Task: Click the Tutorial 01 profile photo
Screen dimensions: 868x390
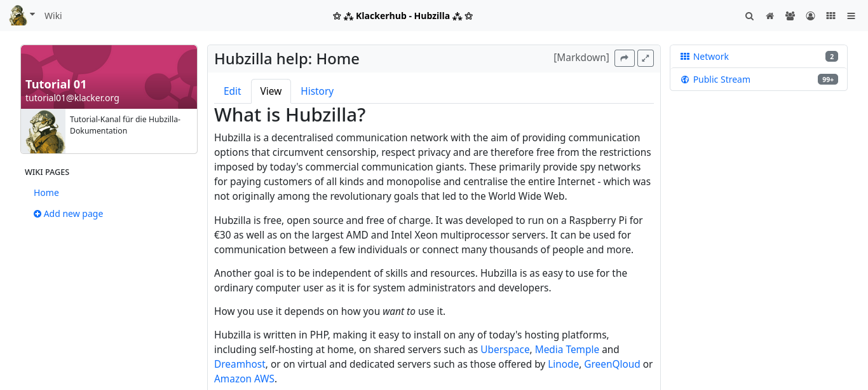Action: pos(44,130)
